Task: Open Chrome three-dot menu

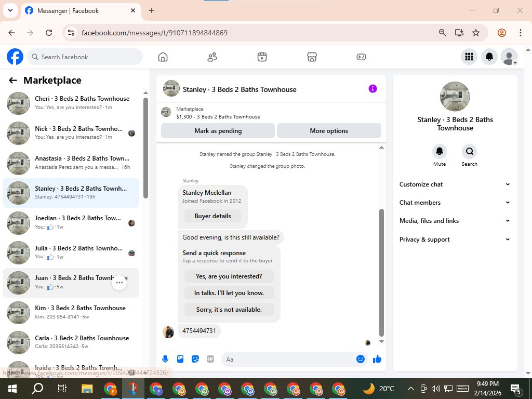Action: [520, 33]
